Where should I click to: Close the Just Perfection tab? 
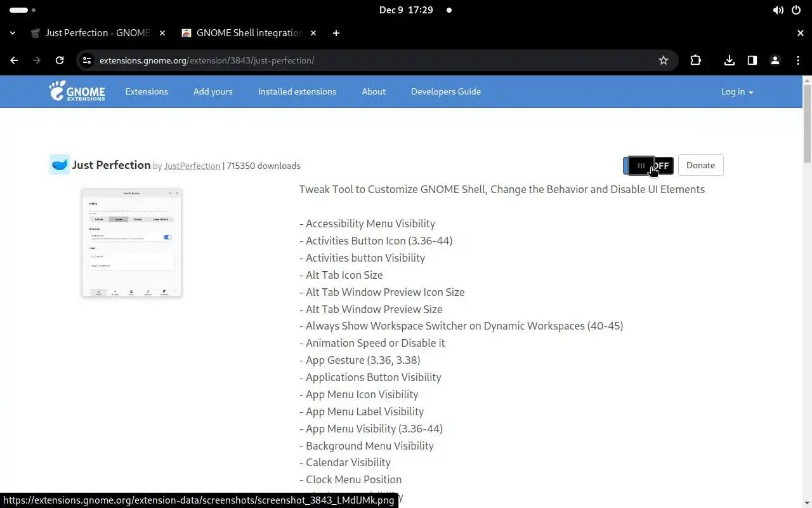(162, 33)
